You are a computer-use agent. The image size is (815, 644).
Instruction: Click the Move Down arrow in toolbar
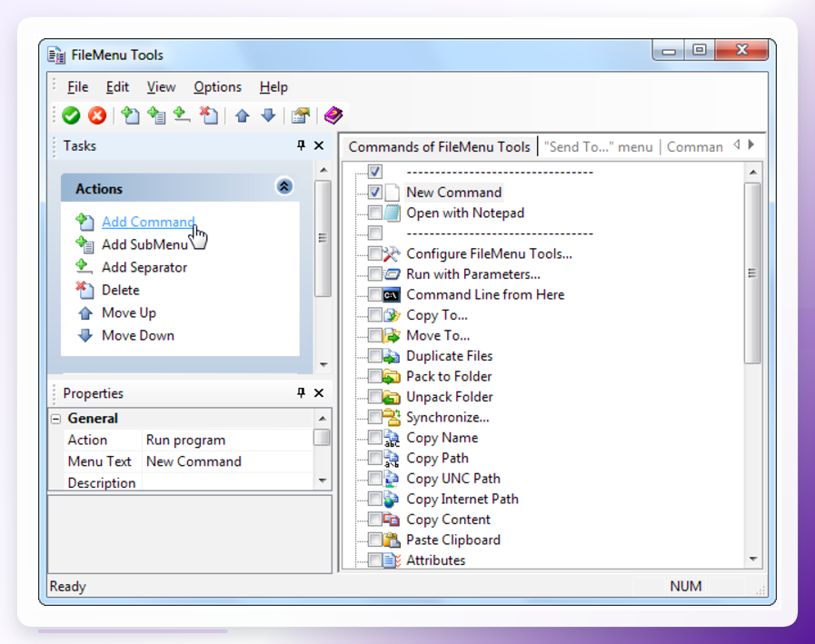pos(268,115)
